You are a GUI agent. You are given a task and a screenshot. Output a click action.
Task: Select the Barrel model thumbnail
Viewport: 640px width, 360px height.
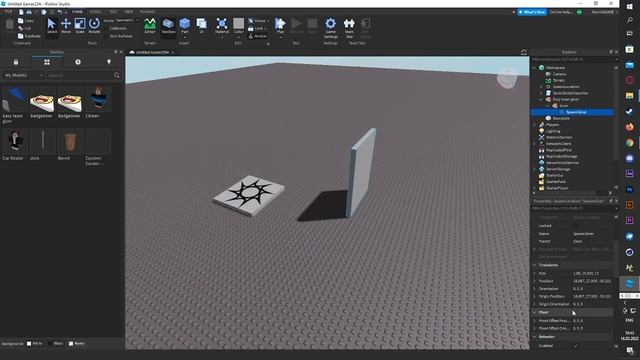point(70,141)
